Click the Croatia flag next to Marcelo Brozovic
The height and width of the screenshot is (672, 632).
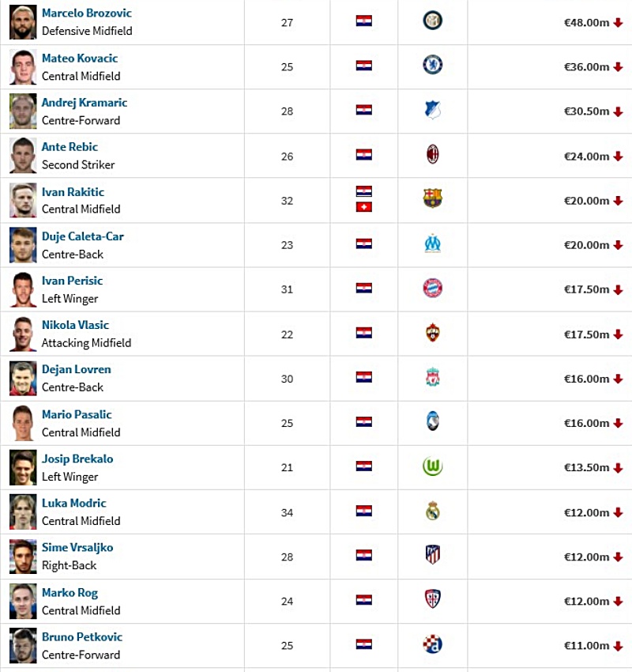(x=364, y=21)
